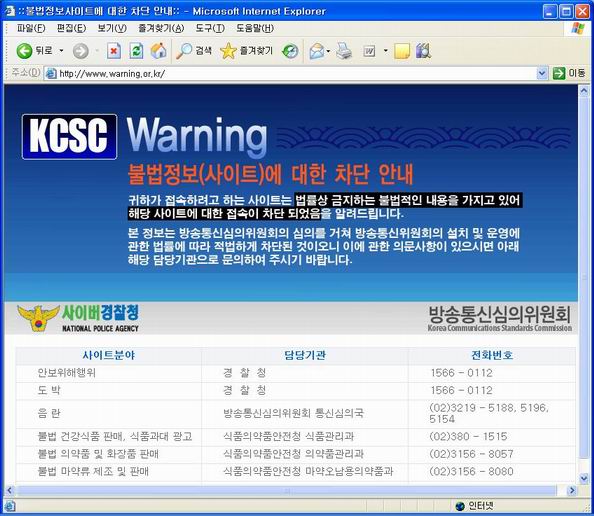The image size is (594, 516).
Task: Open the Mail envelope icon
Action: click(317, 51)
